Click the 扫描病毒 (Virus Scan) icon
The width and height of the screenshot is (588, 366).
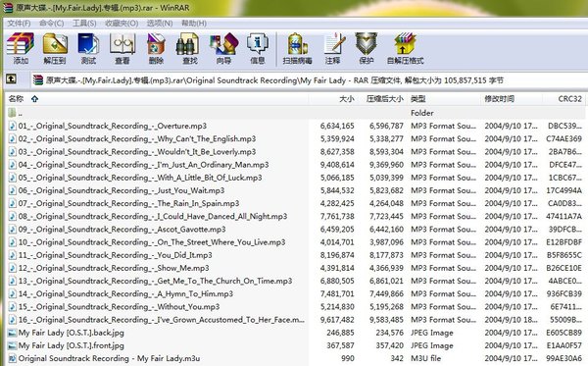(x=297, y=43)
